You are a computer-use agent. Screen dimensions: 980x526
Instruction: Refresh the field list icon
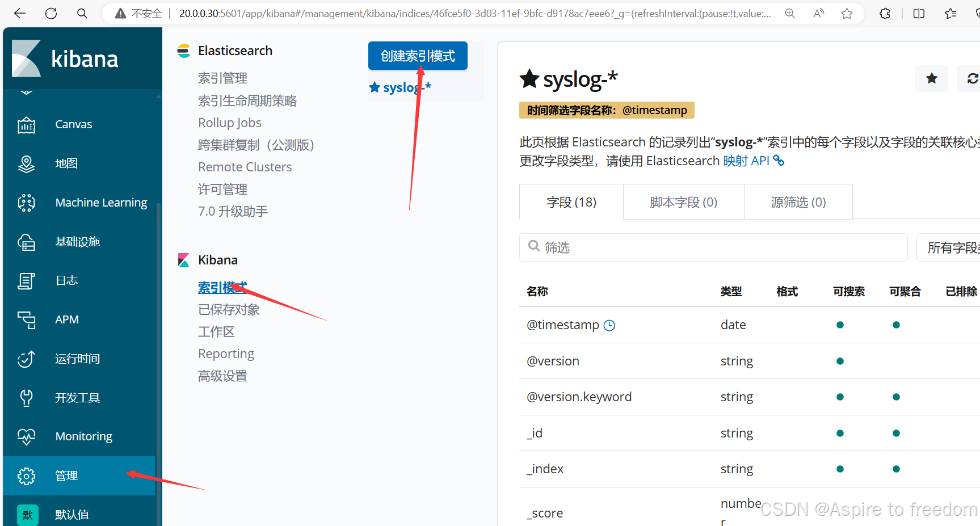[x=972, y=78]
